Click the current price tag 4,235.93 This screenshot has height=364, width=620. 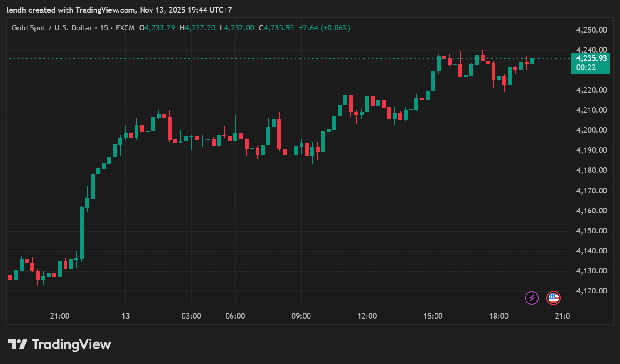tap(590, 58)
